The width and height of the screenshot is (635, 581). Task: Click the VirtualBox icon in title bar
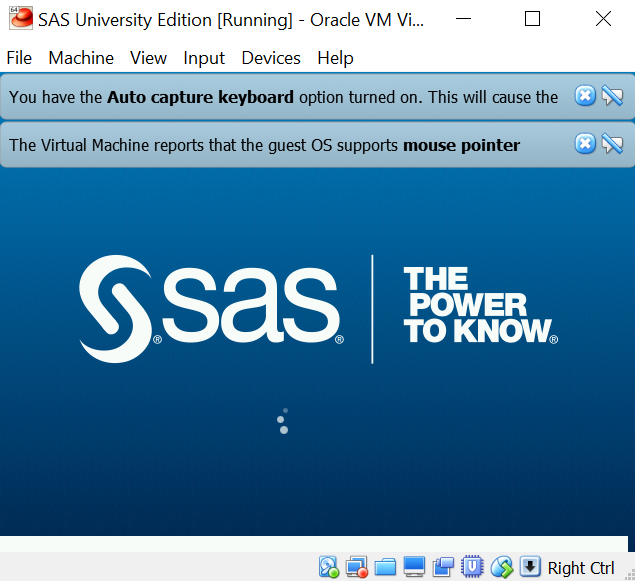click(20, 18)
